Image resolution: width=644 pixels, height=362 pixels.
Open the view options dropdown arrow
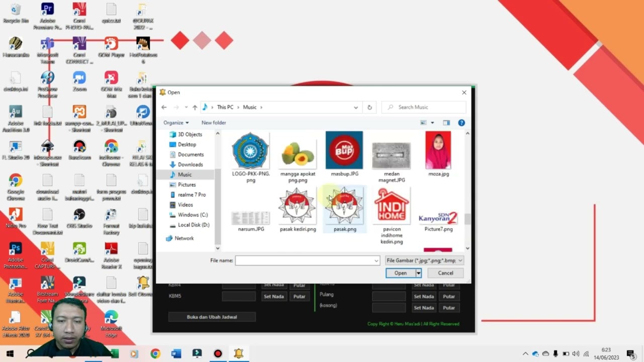(432, 123)
